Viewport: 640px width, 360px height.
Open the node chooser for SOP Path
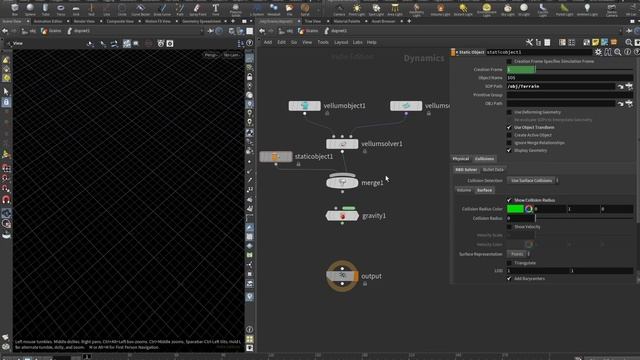pos(629,87)
